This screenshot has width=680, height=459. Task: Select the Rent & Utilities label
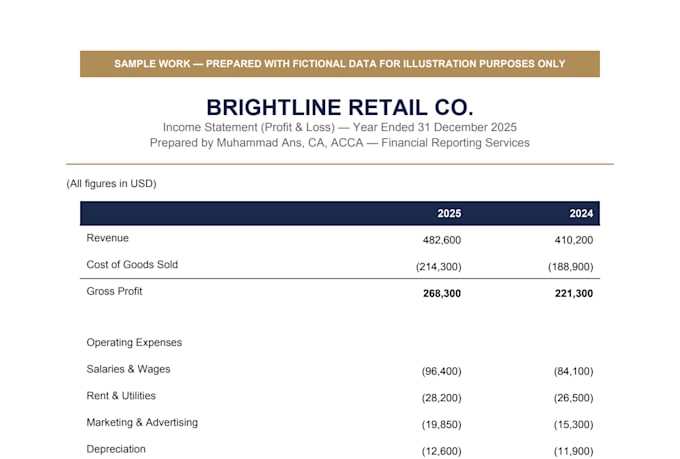click(x=121, y=396)
